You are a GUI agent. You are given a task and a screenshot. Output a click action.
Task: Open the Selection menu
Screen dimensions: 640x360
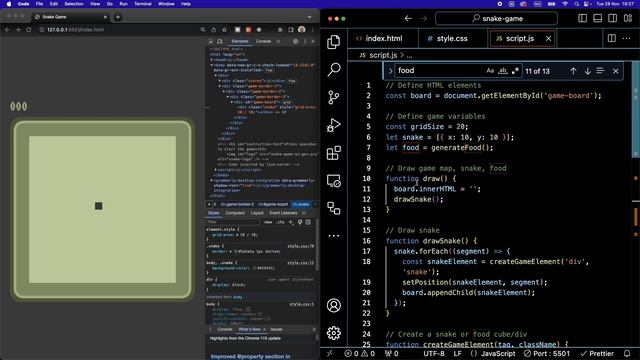click(x=74, y=4)
